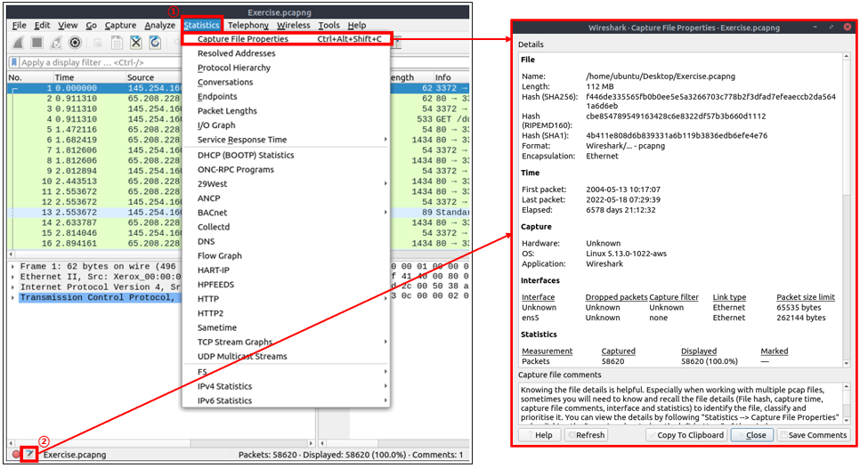Expand the Internet Protocol Version 4 row
The width and height of the screenshot is (868, 468).
click(x=12, y=287)
